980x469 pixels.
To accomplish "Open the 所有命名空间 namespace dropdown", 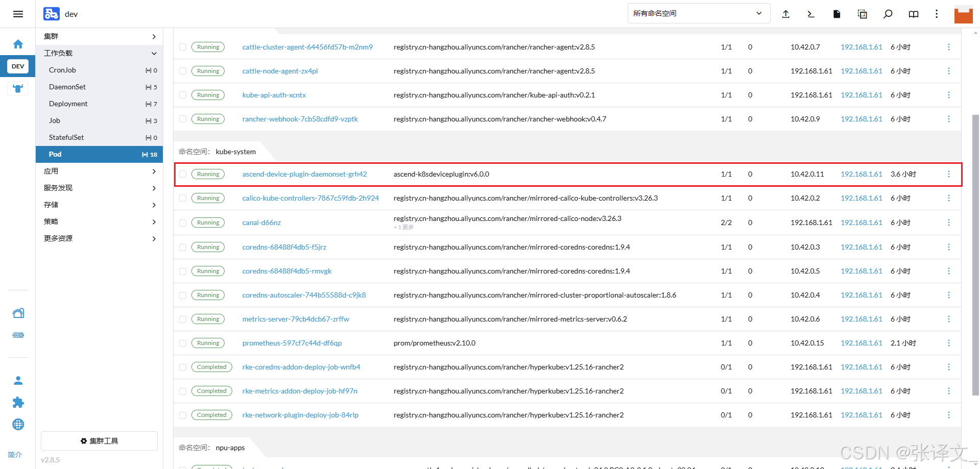I will [x=698, y=13].
